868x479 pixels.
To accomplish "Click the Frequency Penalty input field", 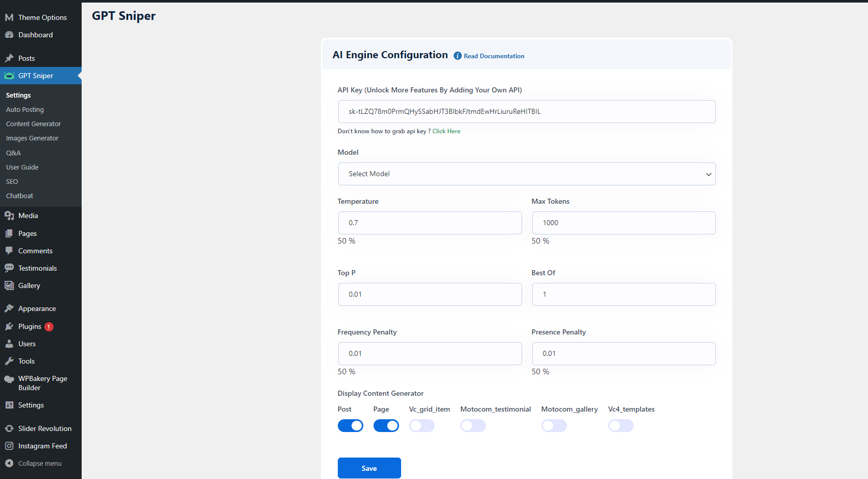I will pos(430,354).
